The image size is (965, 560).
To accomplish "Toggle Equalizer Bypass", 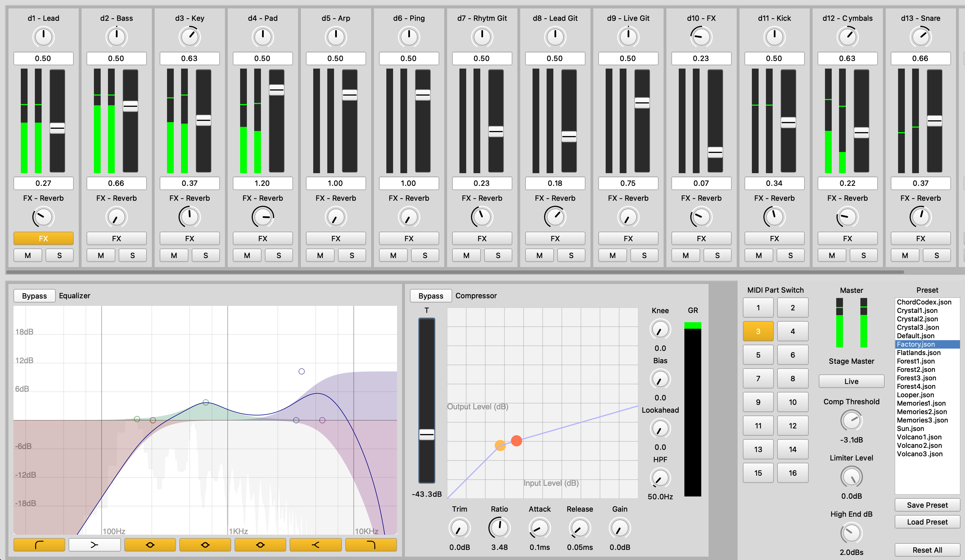I will [x=35, y=295].
